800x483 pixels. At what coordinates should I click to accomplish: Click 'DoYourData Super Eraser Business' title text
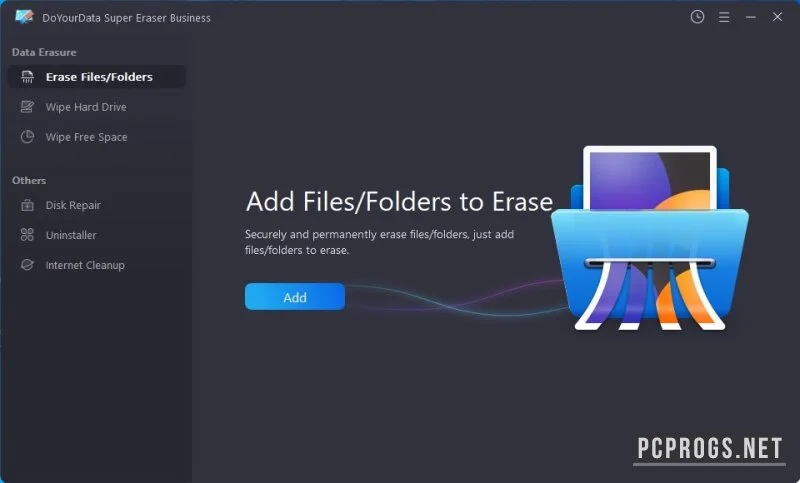pos(126,18)
